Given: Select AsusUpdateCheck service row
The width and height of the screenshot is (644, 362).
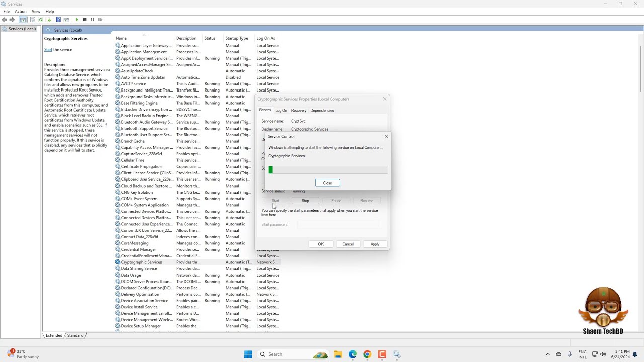Looking at the screenshot, I should (x=197, y=71).
